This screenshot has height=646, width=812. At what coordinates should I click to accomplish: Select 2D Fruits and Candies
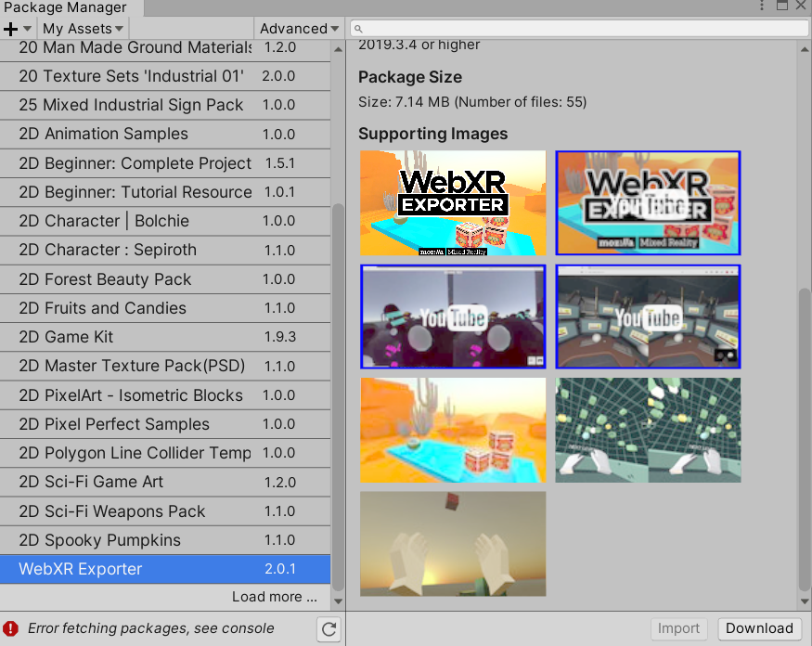tap(165, 308)
